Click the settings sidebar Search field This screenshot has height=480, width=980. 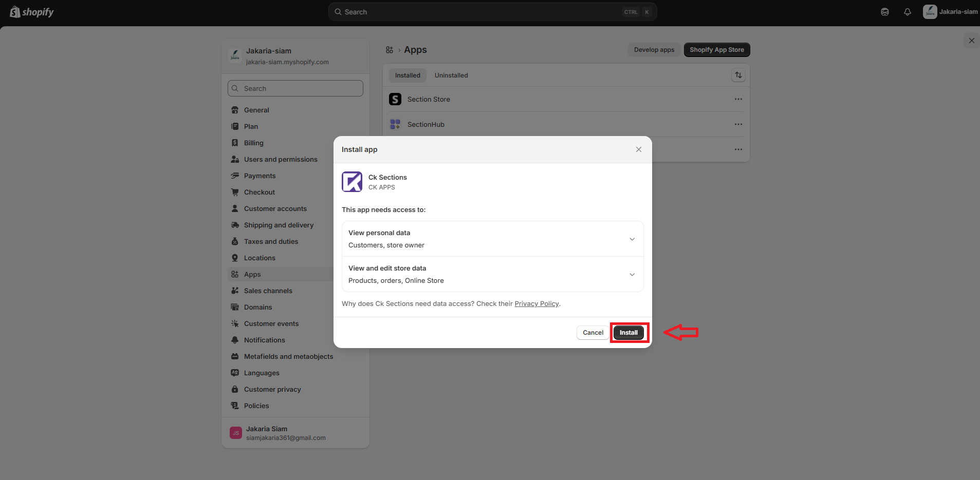295,88
